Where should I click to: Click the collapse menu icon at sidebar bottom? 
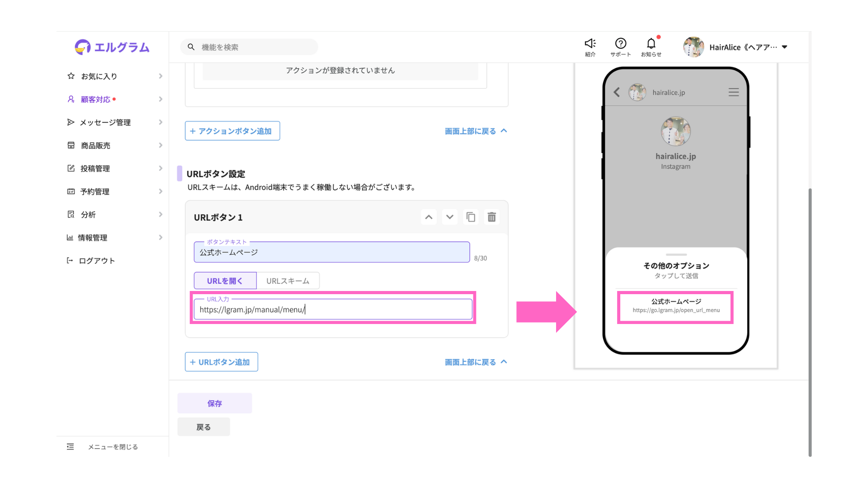[x=71, y=446]
